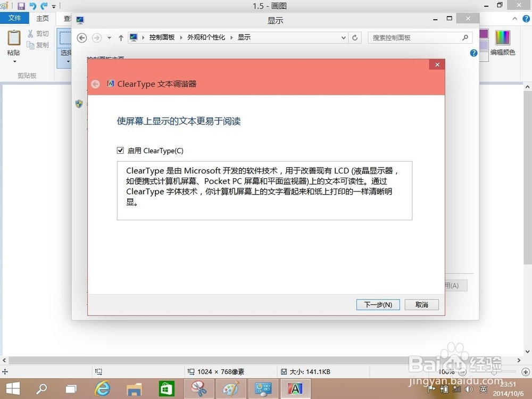The height and width of the screenshot is (399, 532).
Task: Click the volume speaker tray icon
Action: [469, 389]
